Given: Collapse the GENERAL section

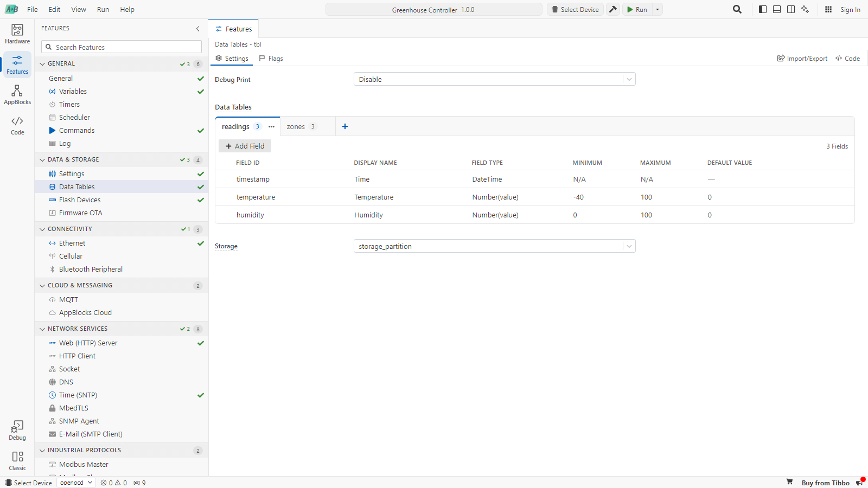Looking at the screenshot, I should (42, 64).
